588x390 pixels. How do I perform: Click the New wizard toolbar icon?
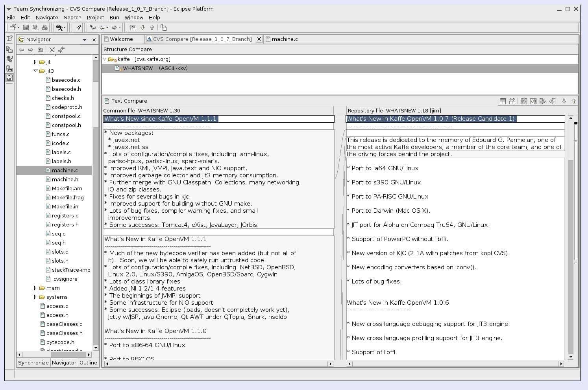13,28
